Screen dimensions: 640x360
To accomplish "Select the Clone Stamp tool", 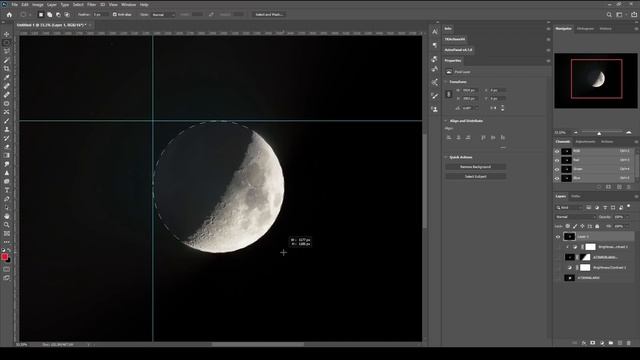I will click(x=7, y=129).
